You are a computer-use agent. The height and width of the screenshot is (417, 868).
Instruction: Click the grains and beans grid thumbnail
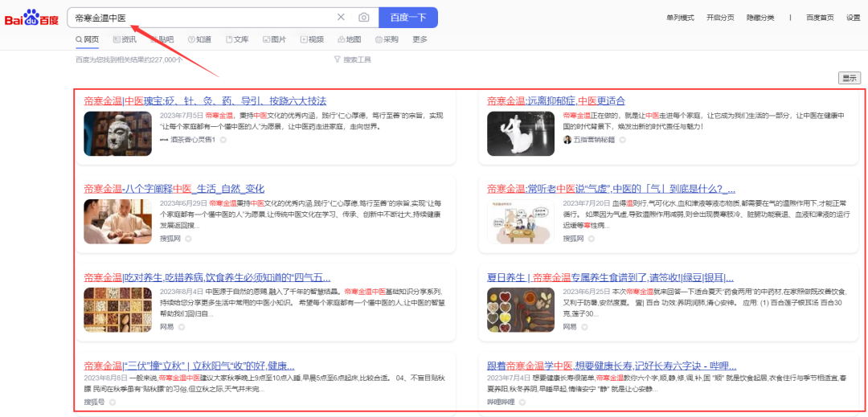[x=118, y=309]
